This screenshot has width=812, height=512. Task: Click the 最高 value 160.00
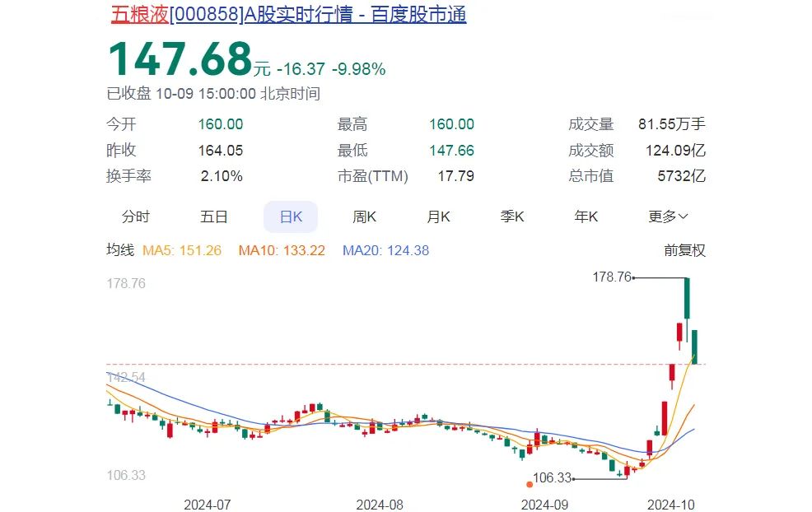[451, 124]
